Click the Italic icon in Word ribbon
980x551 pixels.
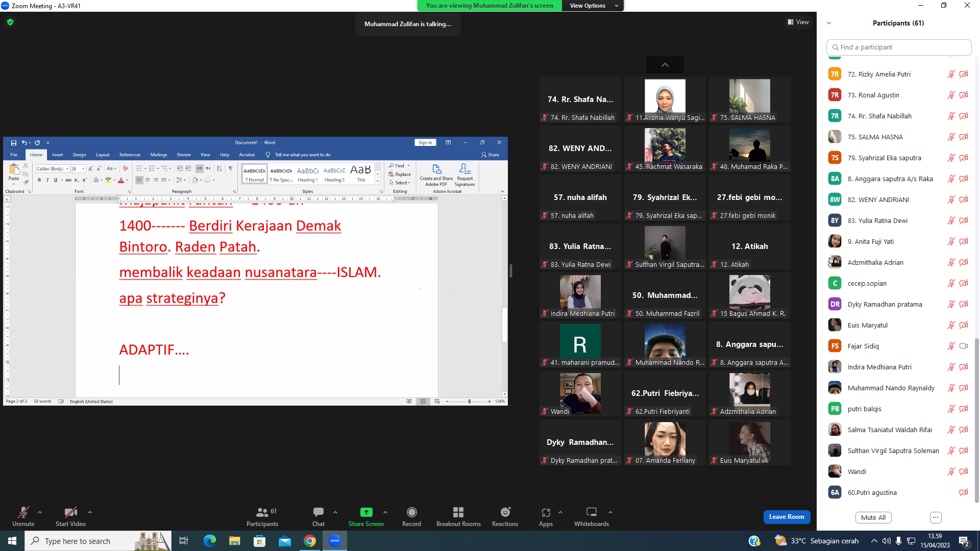(47, 180)
